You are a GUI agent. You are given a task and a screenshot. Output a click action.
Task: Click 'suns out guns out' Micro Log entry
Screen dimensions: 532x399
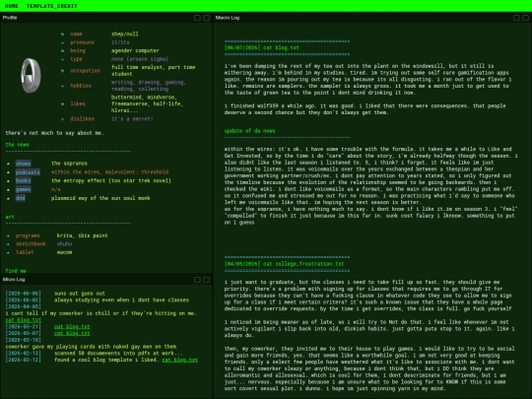pos(80,294)
